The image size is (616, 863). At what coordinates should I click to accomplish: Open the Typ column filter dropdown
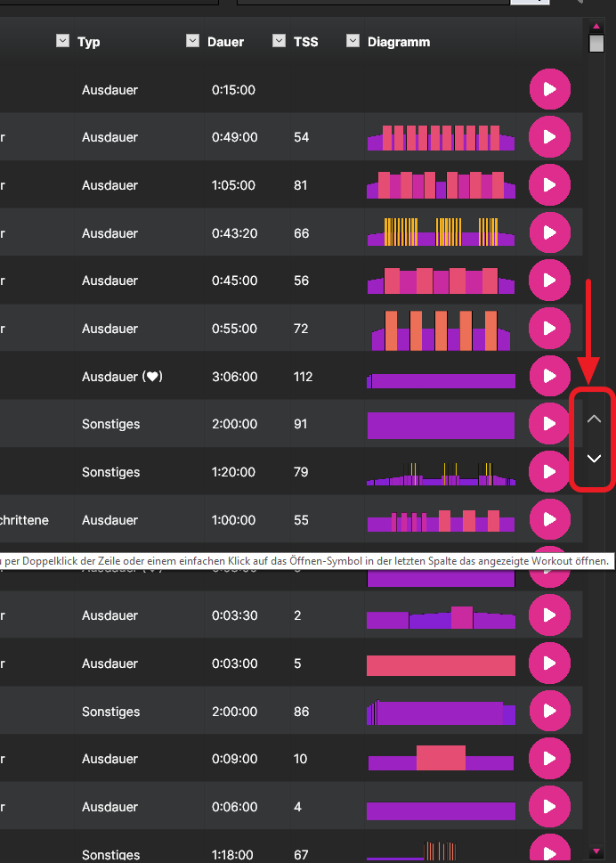(62, 40)
